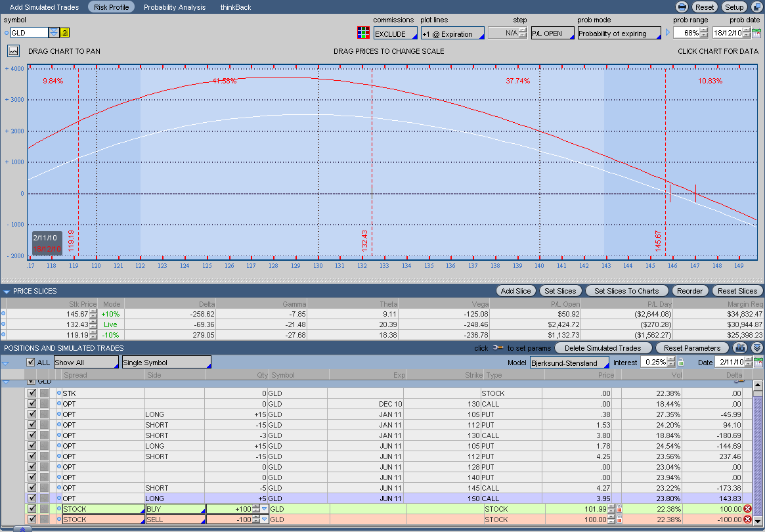Image resolution: width=765 pixels, height=532 pixels.
Task: Uncheck the JAN 11 105 PUT long position
Action: pos(32,414)
